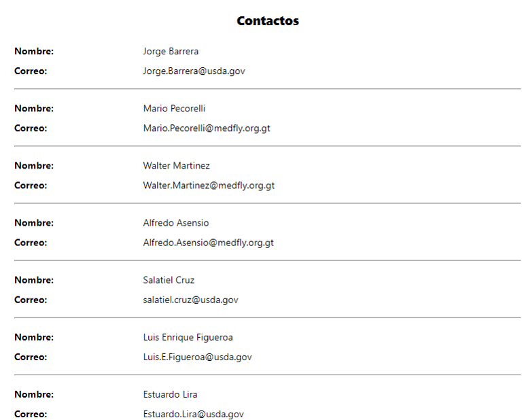The height and width of the screenshot is (420, 526).
Task: Click Nombre label beside Jorge Barrera
Action: 34,51
